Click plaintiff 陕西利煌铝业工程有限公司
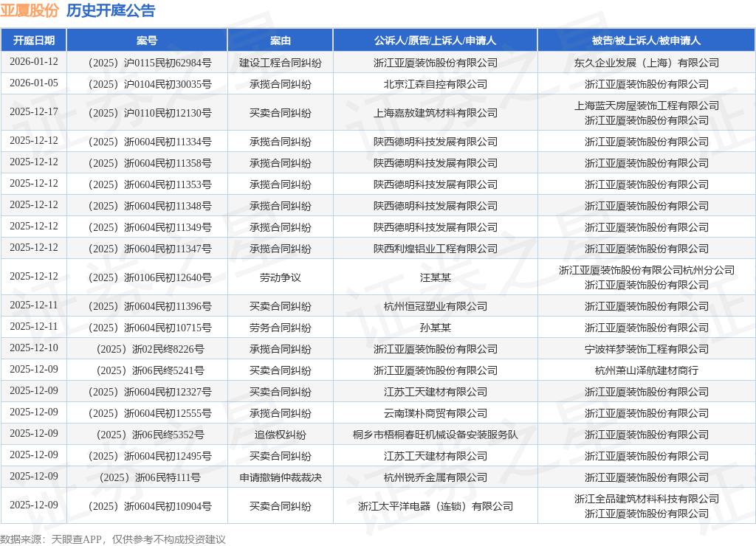 pyautogui.click(x=436, y=249)
